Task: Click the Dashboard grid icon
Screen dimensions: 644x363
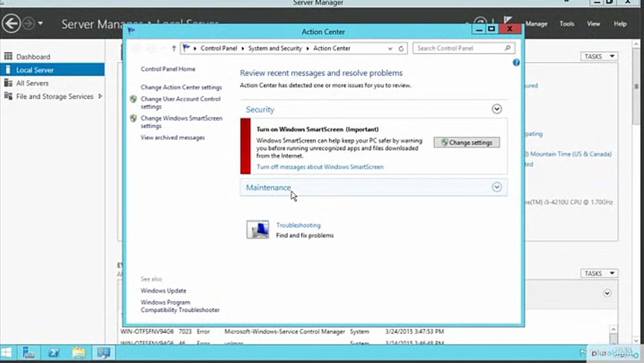Action: click(8, 56)
